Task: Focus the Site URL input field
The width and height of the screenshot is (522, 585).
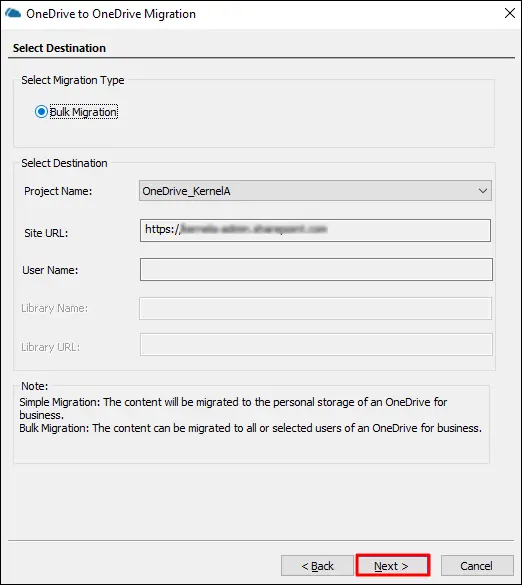Action: (315, 231)
